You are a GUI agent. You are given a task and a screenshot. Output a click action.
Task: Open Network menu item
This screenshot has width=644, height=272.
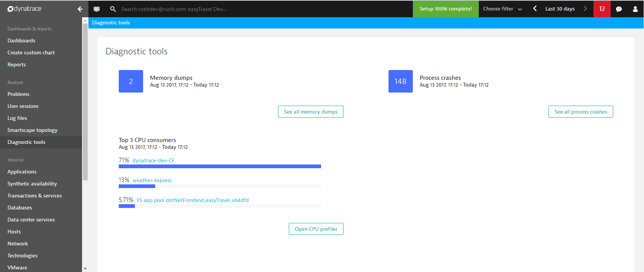[x=18, y=244]
